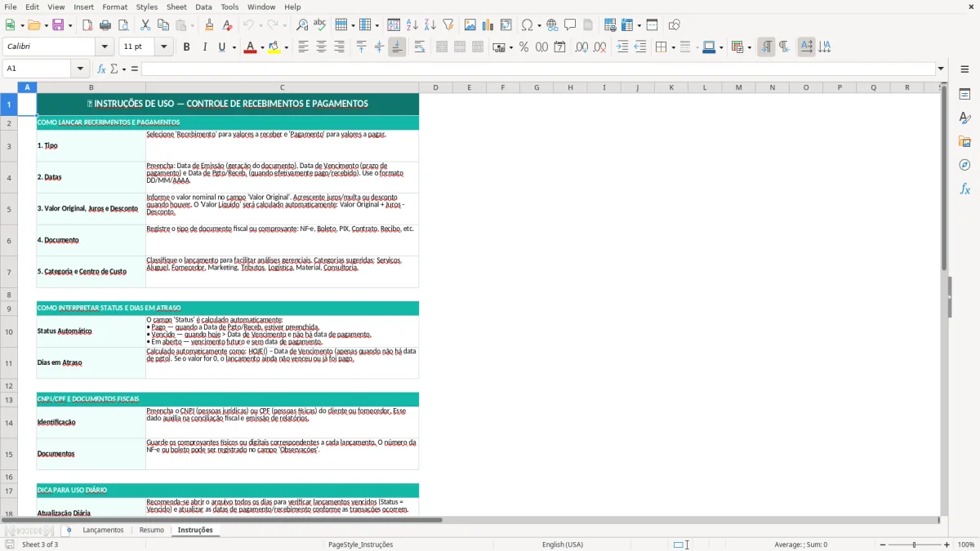The height and width of the screenshot is (551, 980).
Task: Define print area icon
Action: tap(610, 25)
